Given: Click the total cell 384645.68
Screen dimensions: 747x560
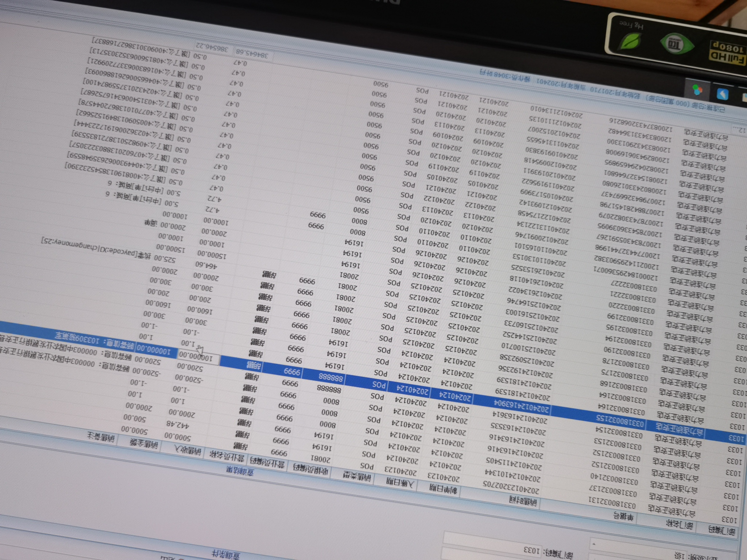Looking at the screenshot, I should click(252, 53).
